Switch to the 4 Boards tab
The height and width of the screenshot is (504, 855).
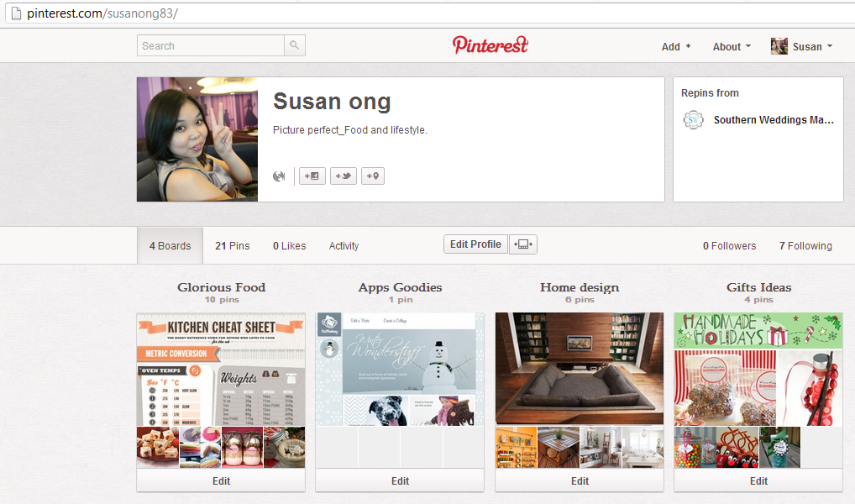(170, 246)
